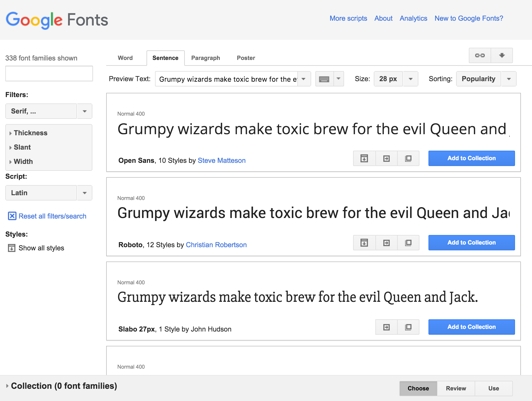Expand the Width slider filter
Viewport: 532px width, 401px height.
pos(23,162)
